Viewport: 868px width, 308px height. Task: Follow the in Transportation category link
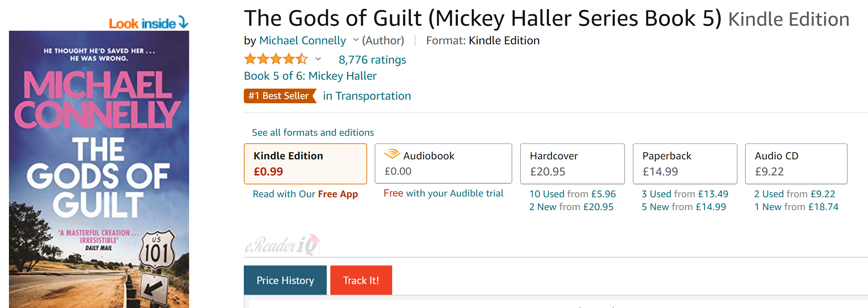[x=367, y=96]
